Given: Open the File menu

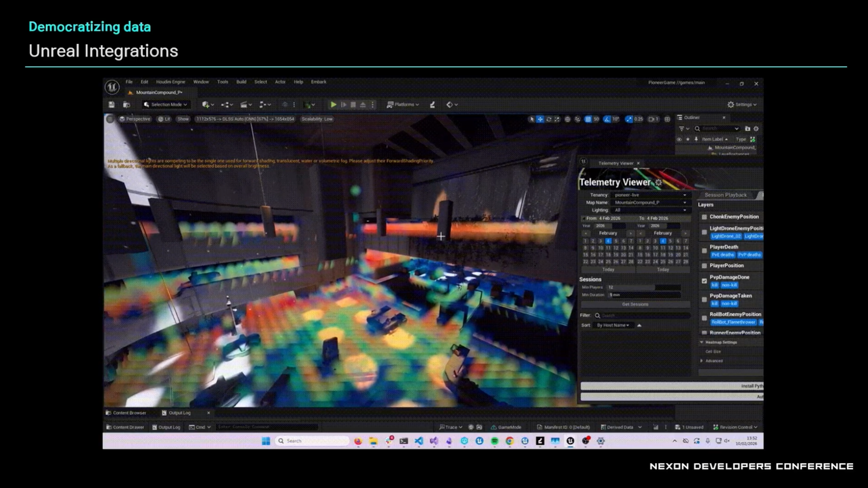Looking at the screenshot, I should tap(129, 82).
